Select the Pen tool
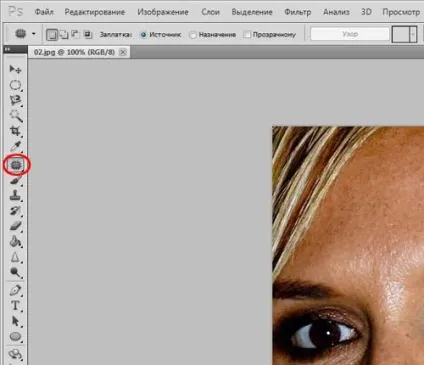 (x=15, y=290)
